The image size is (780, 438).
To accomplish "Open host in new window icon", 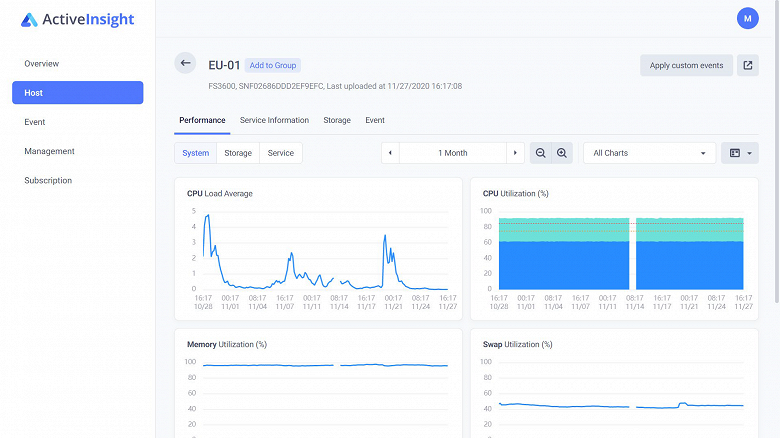I will [x=747, y=65].
